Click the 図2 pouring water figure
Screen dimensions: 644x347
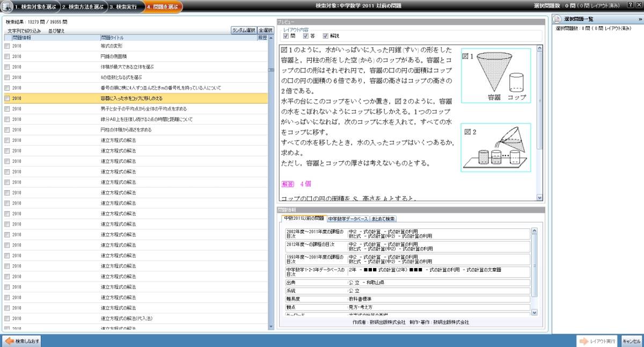496,147
